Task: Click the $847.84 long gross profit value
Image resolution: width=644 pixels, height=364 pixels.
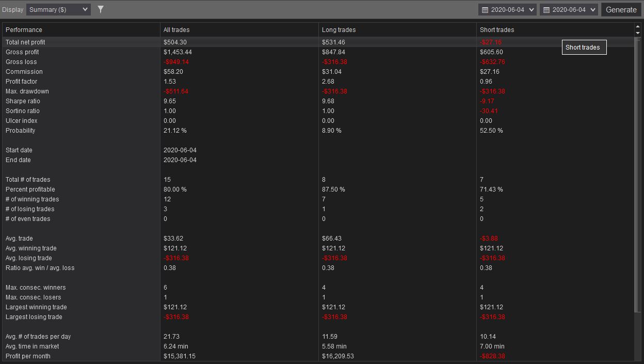Action: coord(334,52)
